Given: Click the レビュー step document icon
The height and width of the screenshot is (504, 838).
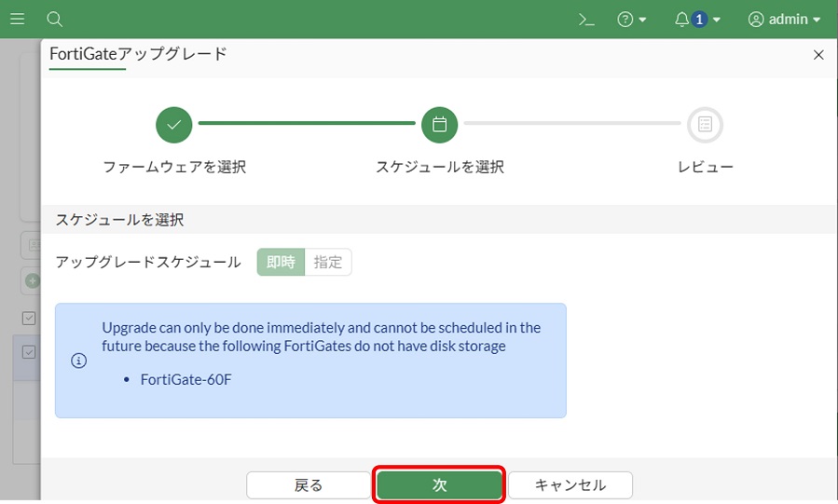Looking at the screenshot, I should click(705, 124).
